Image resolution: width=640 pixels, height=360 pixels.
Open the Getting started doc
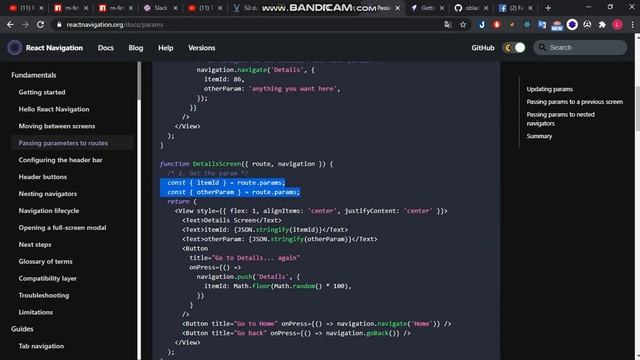tap(42, 92)
